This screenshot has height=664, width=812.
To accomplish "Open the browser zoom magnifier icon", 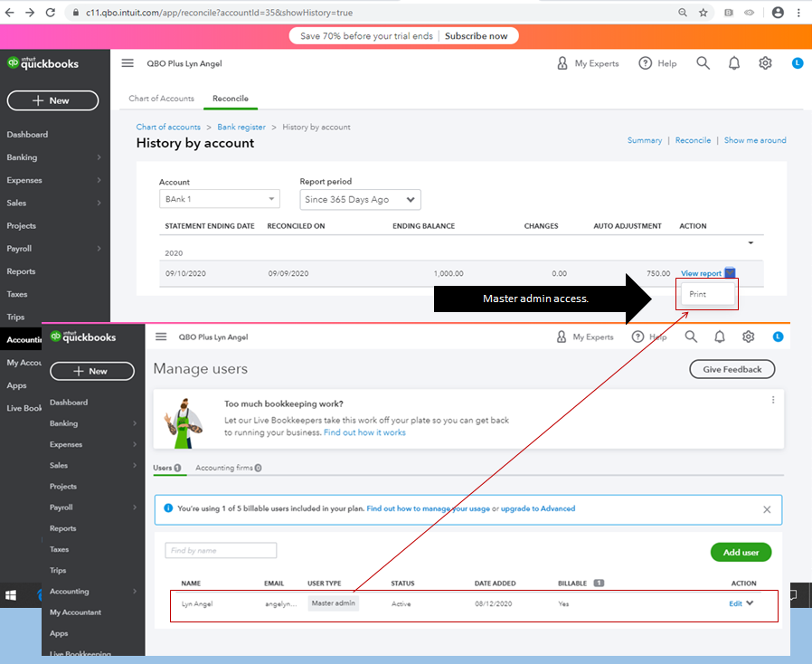I will tap(683, 13).
